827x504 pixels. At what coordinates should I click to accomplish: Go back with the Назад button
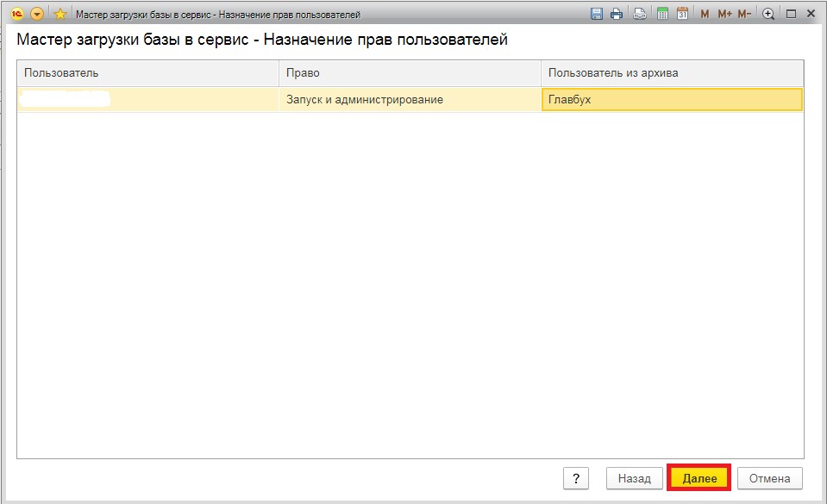point(635,478)
